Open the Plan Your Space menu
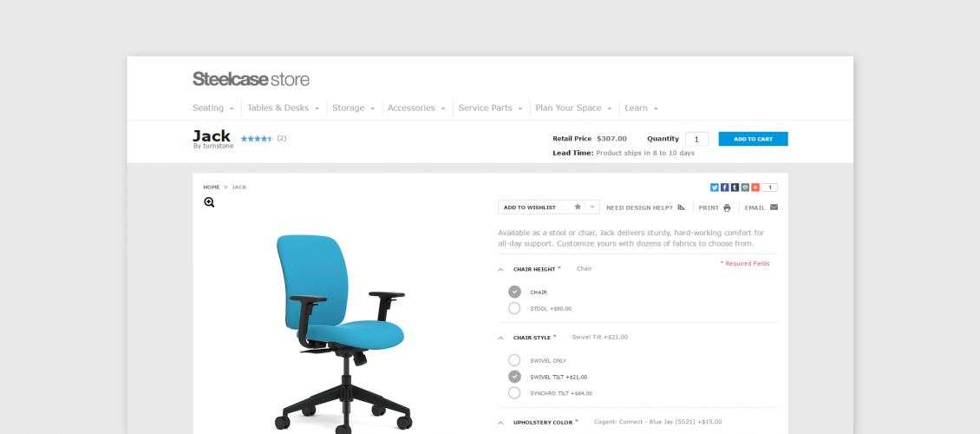This screenshot has width=980, height=434. 573,108
